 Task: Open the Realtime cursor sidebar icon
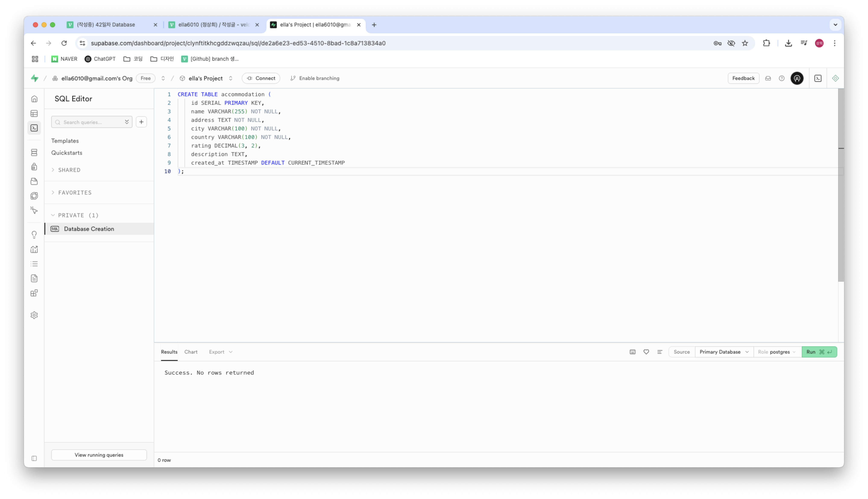tap(34, 210)
